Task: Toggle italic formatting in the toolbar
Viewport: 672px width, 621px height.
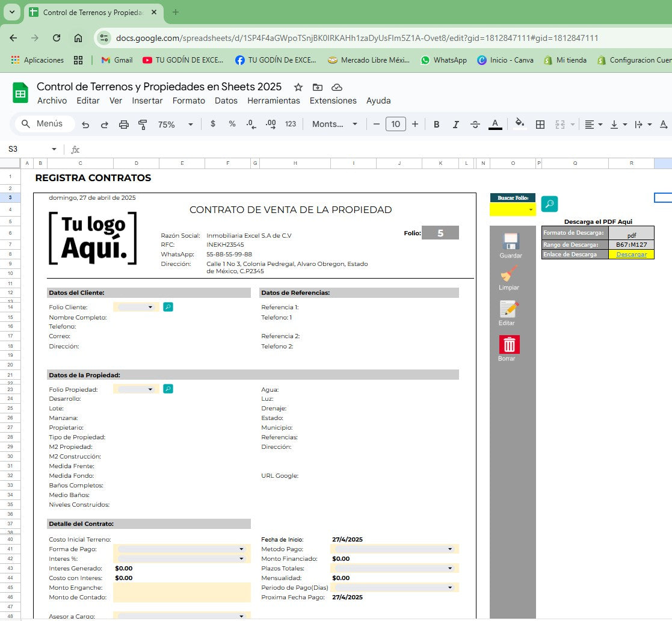Action: point(455,124)
